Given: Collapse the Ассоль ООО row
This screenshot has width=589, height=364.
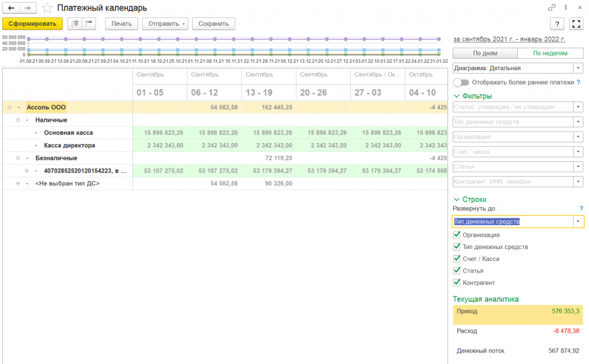Looking at the screenshot, I should (x=9, y=108).
